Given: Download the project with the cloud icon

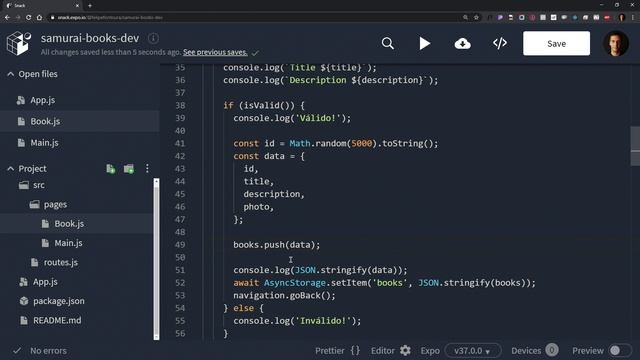Looking at the screenshot, I should [462, 43].
